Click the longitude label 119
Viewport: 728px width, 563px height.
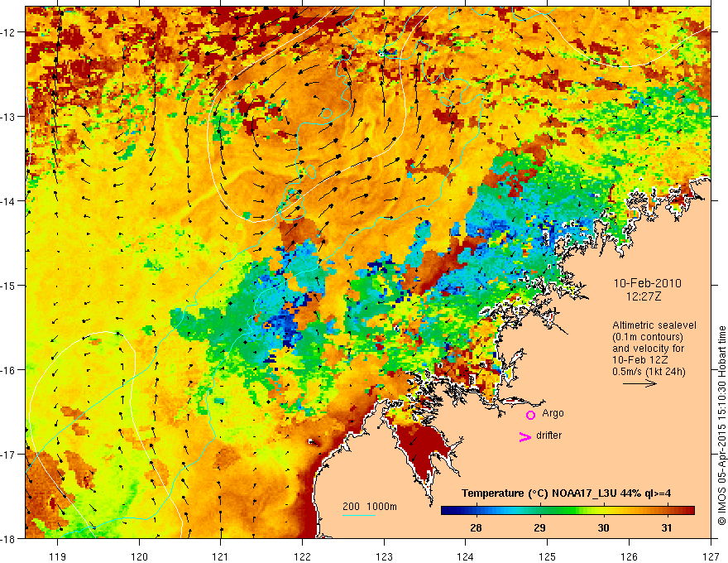(x=58, y=556)
